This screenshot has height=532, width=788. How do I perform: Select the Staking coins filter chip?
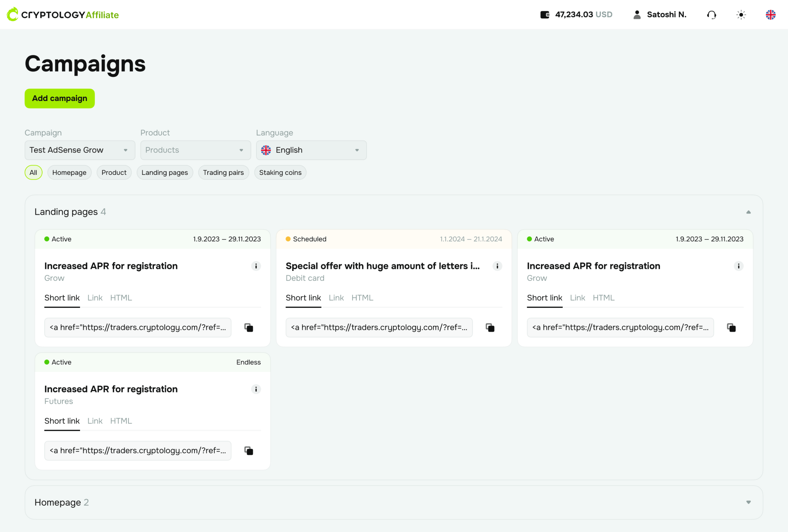pyautogui.click(x=280, y=172)
